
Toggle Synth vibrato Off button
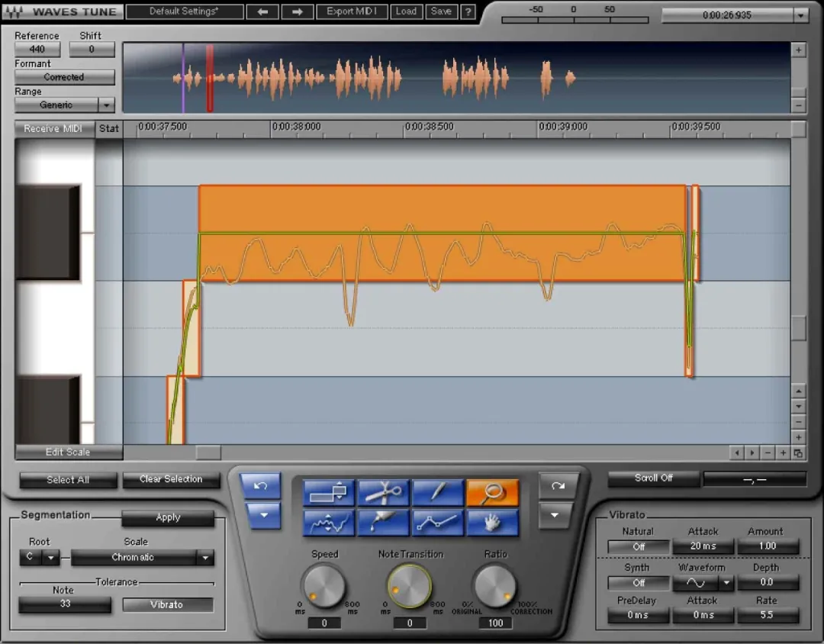pyautogui.click(x=639, y=582)
